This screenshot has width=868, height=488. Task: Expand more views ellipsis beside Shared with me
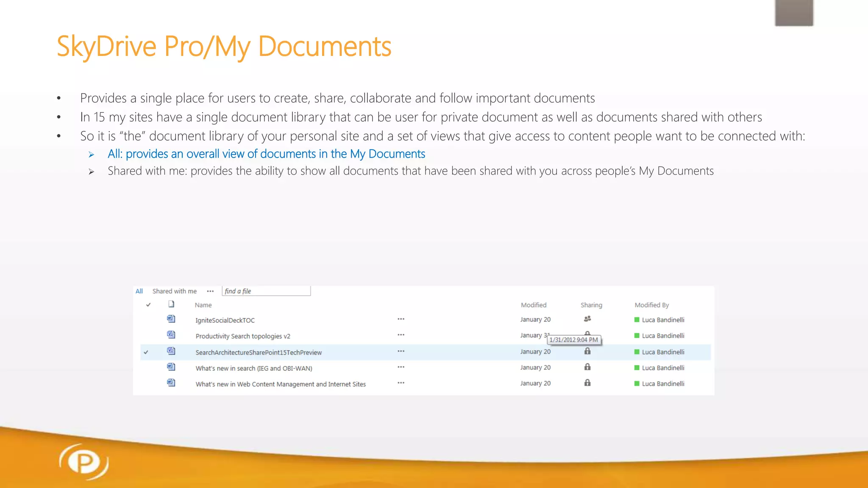(x=210, y=291)
